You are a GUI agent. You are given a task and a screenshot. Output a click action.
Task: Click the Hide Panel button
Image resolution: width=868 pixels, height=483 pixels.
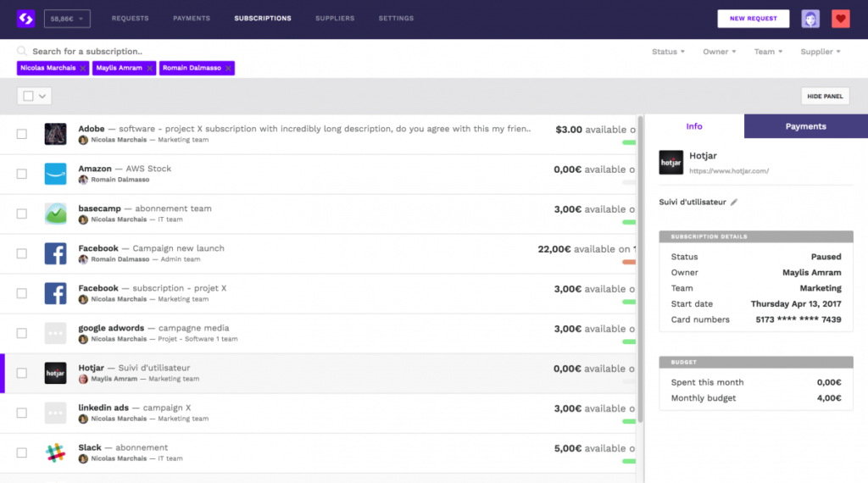click(825, 97)
